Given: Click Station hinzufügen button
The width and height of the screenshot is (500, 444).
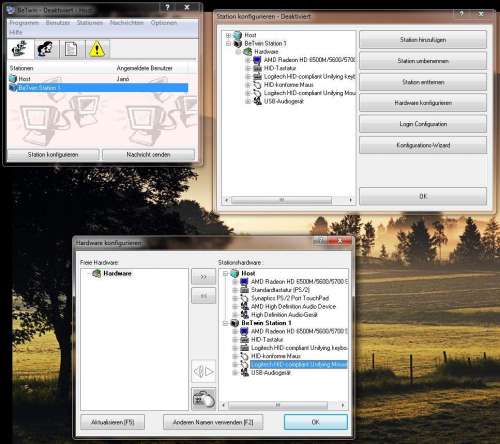Looking at the screenshot, I should click(x=423, y=40).
